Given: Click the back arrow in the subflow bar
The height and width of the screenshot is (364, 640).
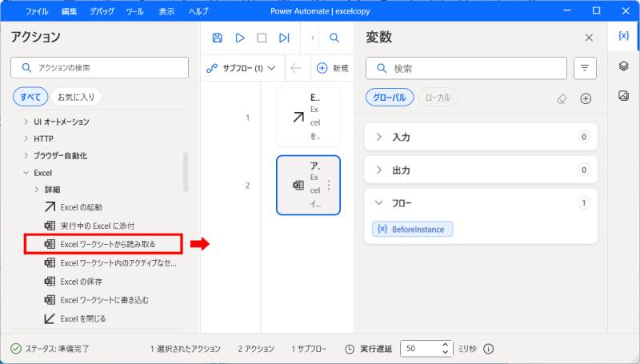Looking at the screenshot, I should click(295, 68).
